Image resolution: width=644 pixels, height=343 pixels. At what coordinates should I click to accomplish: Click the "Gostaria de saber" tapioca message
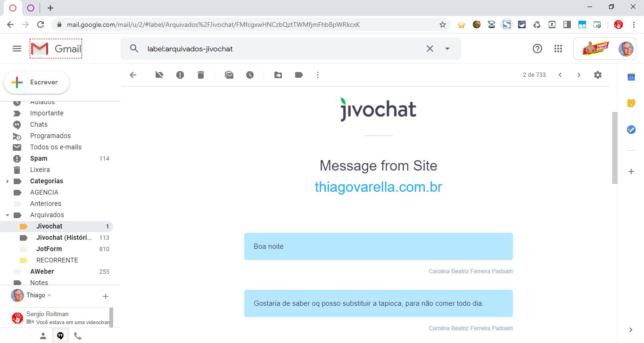click(378, 303)
